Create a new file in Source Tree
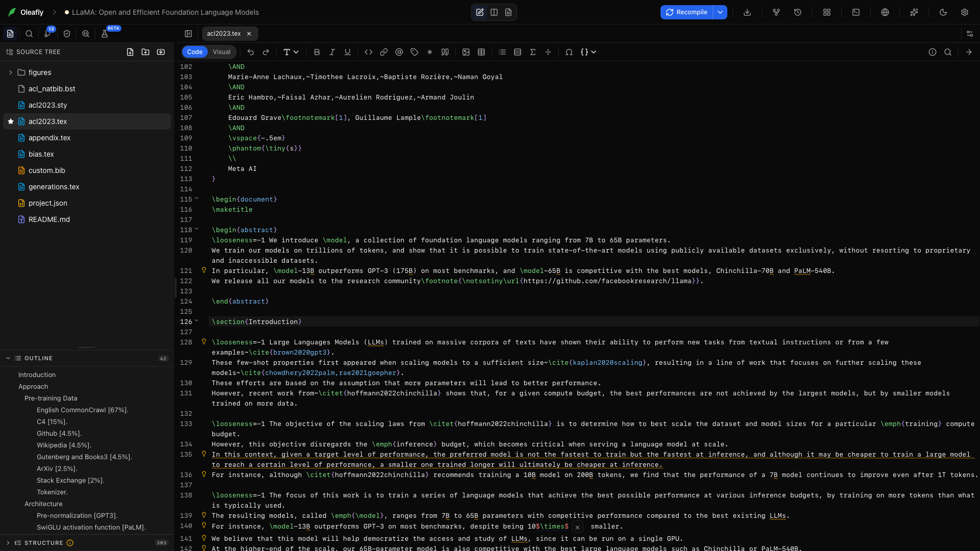This screenshot has width=980, height=551. (x=130, y=52)
